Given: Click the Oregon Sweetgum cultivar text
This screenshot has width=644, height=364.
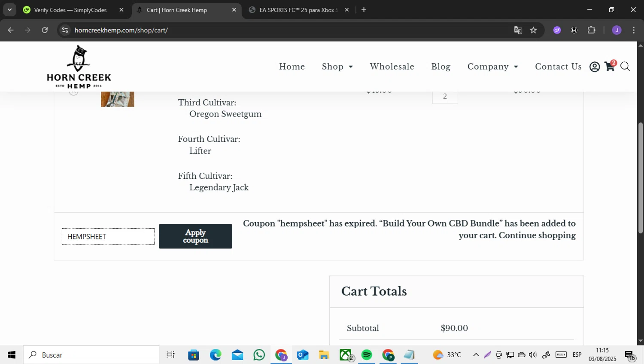Looking at the screenshot, I should (x=225, y=114).
